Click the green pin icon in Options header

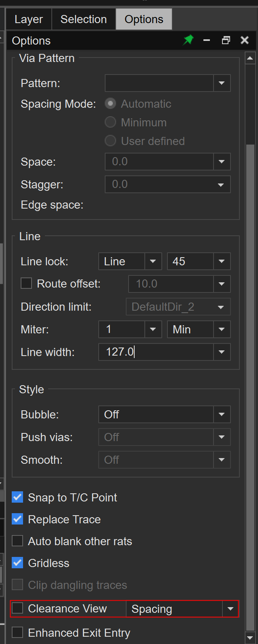tap(188, 40)
